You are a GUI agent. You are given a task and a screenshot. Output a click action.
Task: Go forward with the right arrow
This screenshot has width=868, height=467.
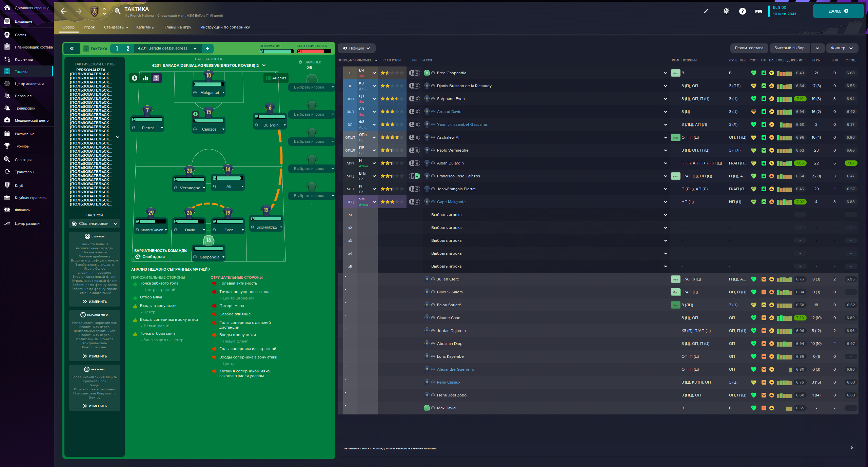[x=79, y=11]
